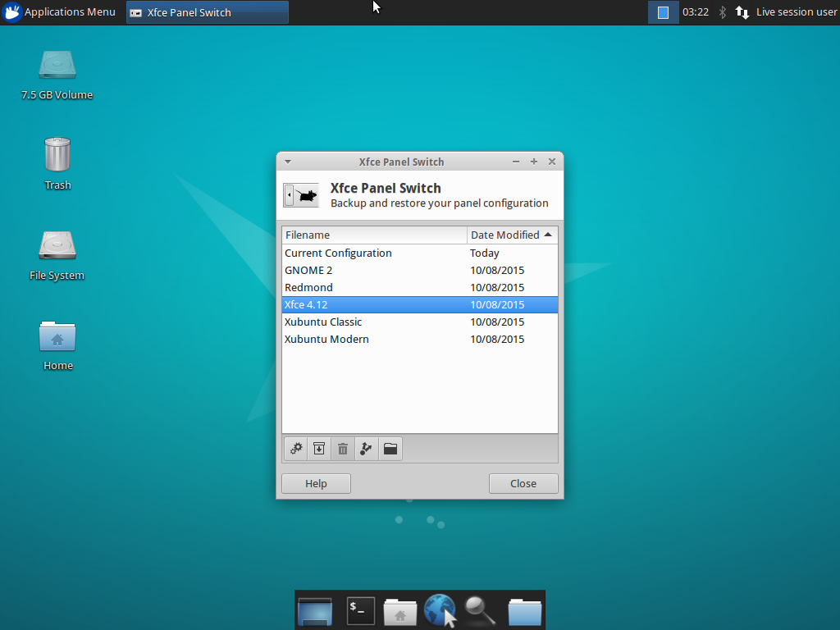The height and width of the screenshot is (630, 840).
Task: Click the Bluetooth icon in the panel
Action: click(x=721, y=11)
